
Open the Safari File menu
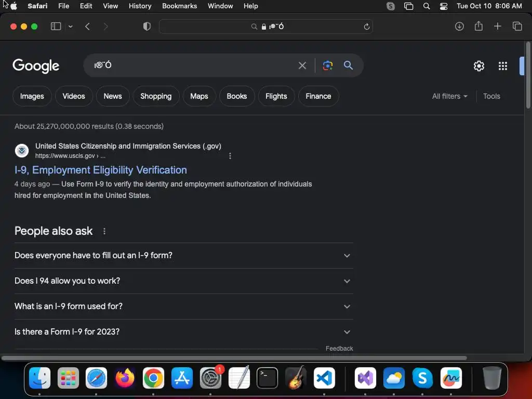click(63, 6)
